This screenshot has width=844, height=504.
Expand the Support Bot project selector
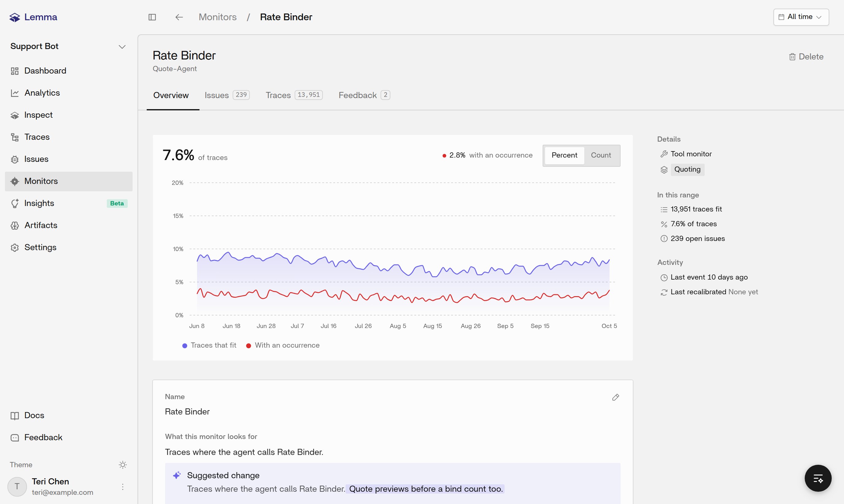68,46
